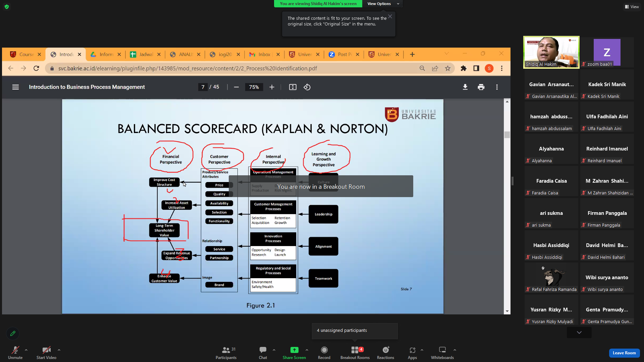Open Reactions menu
644x362 pixels.
click(x=385, y=353)
